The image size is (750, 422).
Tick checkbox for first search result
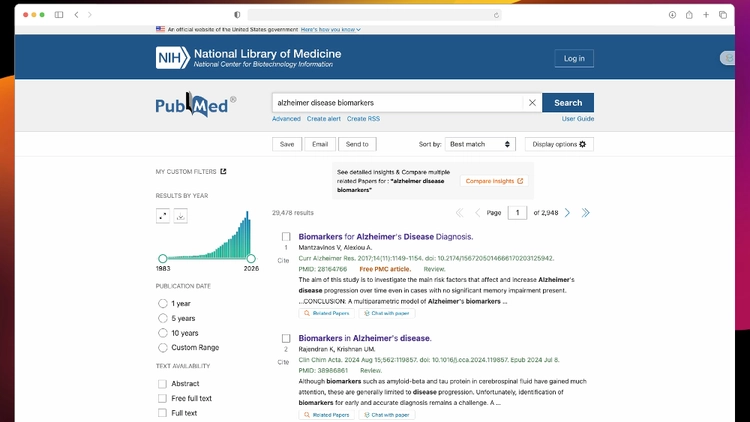tap(286, 236)
